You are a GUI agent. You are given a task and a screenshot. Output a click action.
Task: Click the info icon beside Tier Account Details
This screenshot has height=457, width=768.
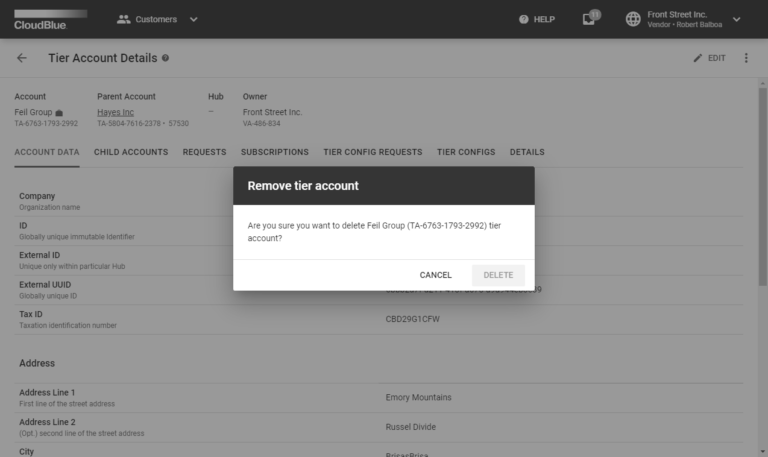coord(166,58)
